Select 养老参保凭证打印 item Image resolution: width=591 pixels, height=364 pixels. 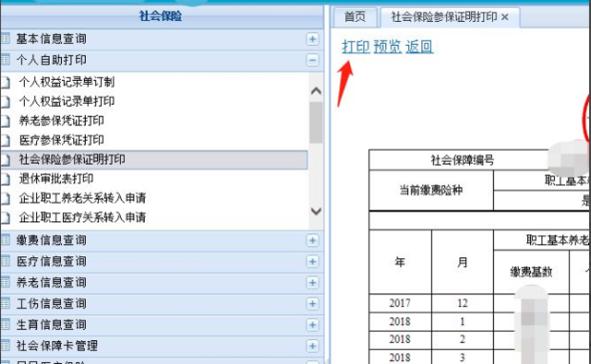pyautogui.click(x=61, y=121)
